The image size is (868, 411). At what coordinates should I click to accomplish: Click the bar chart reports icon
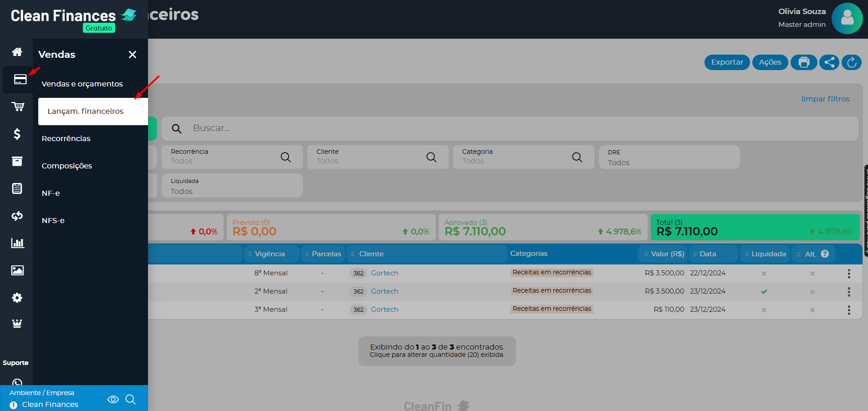(x=17, y=243)
